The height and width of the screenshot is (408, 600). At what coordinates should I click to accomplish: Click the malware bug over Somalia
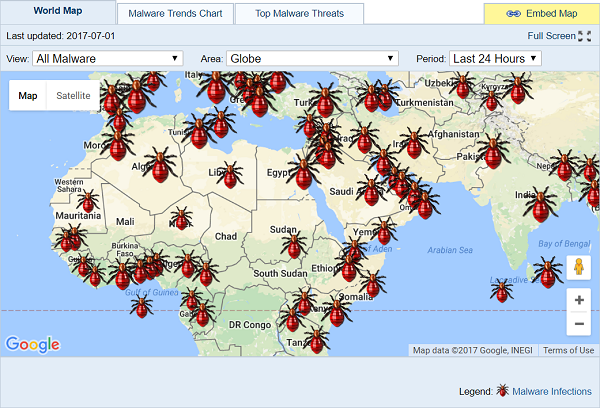(x=373, y=284)
